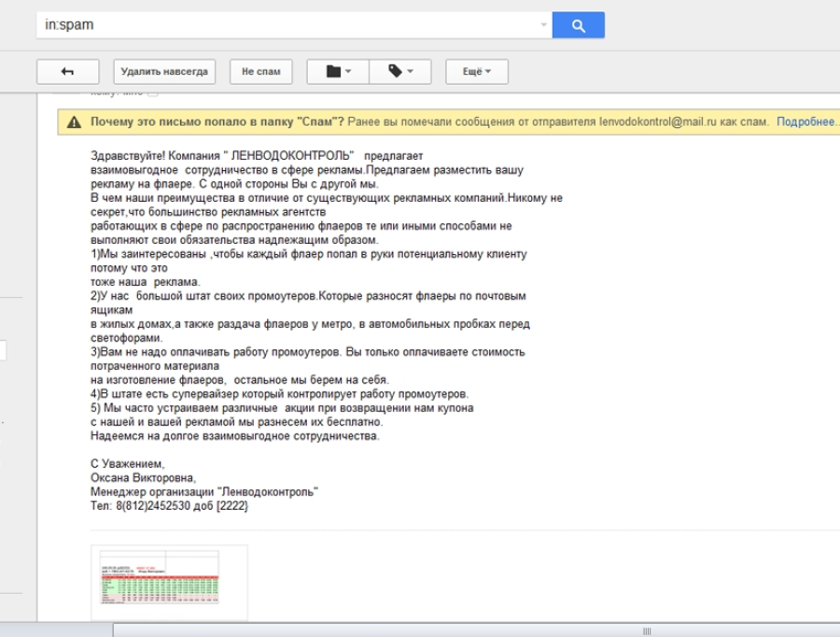The height and width of the screenshot is (637, 840).
Task: Click the signature line 'Оксана Викторовна,'
Action: [x=143, y=478]
